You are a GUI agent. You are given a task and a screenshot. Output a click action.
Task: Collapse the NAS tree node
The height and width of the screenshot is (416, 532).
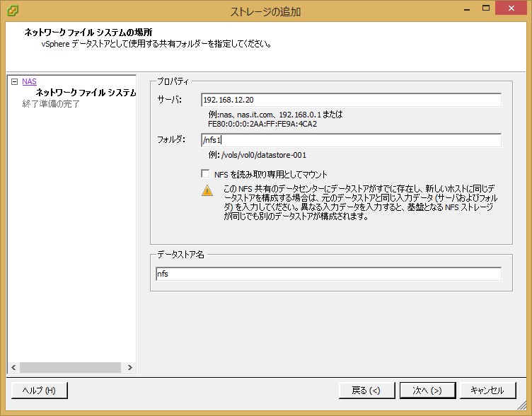coord(14,81)
